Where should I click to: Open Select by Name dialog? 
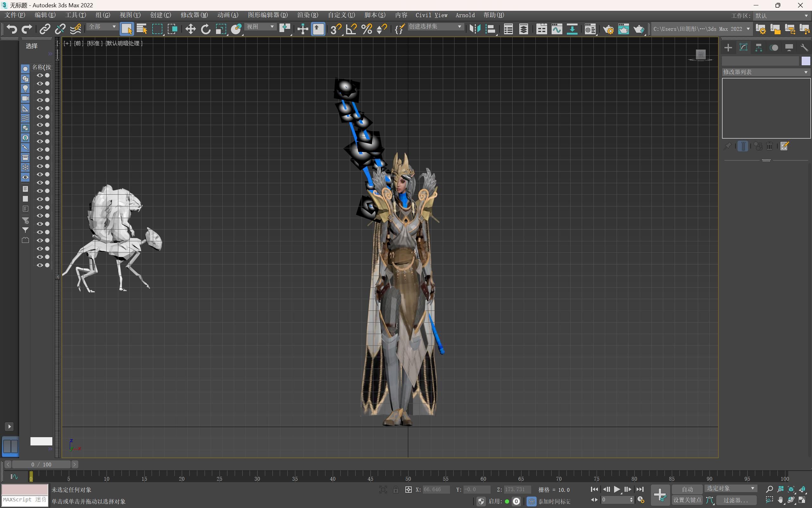[x=142, y=29]
